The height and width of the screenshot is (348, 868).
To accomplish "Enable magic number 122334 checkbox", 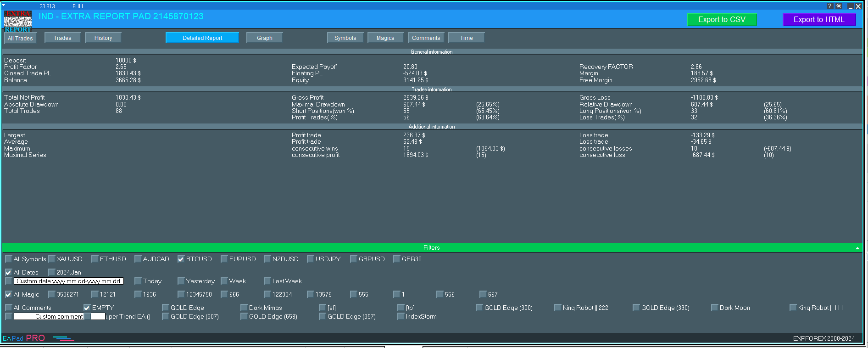I will tap(267, 294).
